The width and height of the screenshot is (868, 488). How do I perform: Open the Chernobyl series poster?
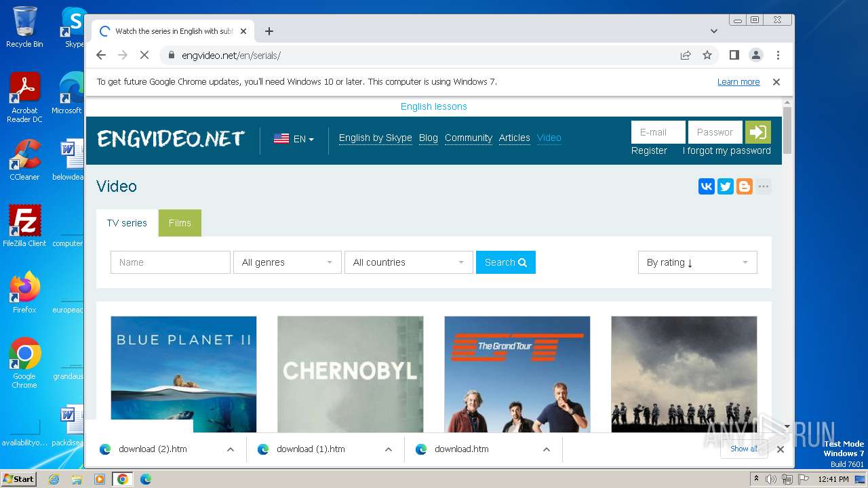click(x=351, y=374)
